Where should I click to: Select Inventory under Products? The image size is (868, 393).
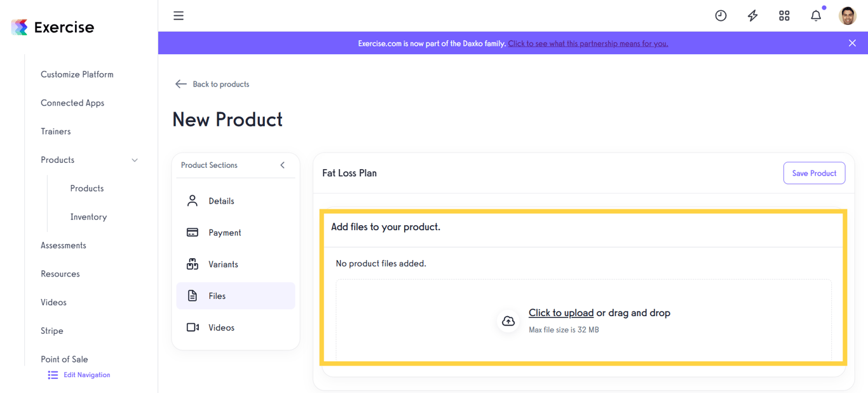(x=88, y=216)
